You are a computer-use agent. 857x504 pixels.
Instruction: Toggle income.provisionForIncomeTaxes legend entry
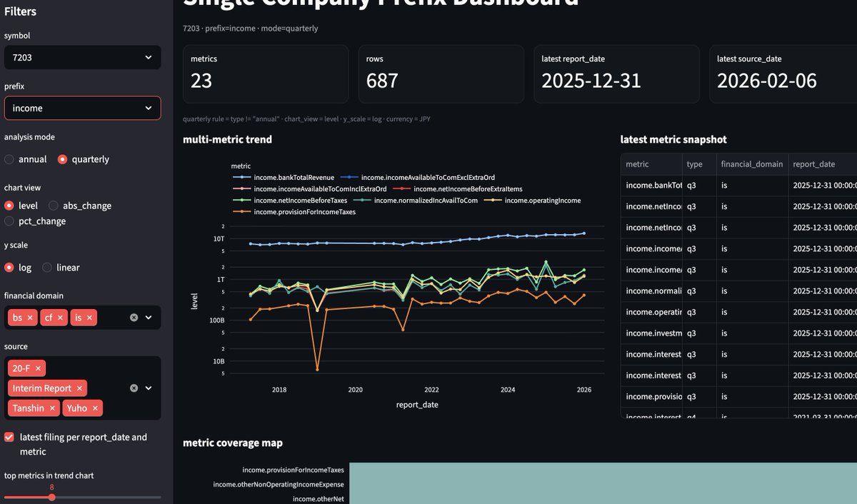click(294, 212)
